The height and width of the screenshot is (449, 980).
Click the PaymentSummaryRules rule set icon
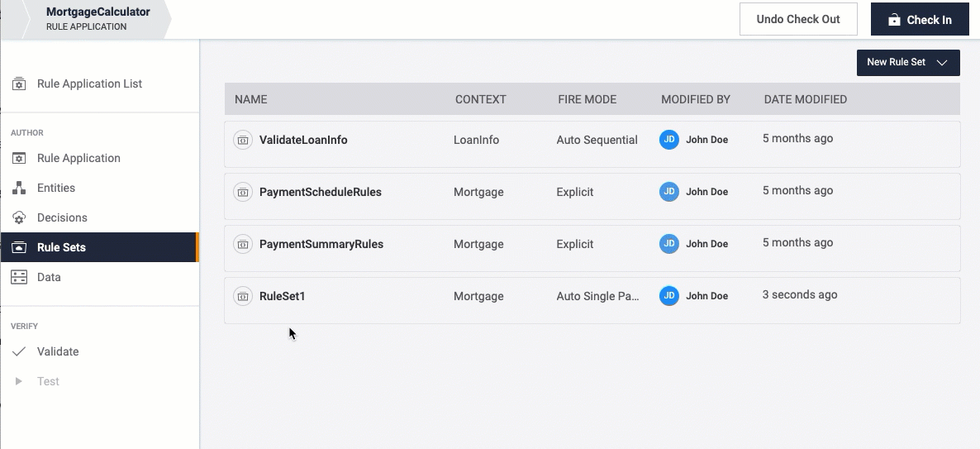[242, 245]
